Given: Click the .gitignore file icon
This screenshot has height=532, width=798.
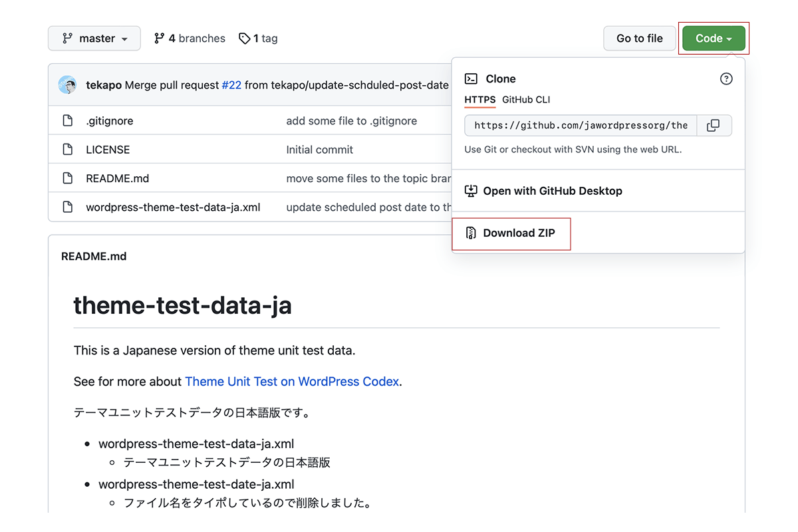Looking at the screenshot, I should click(x=67, y=121).
